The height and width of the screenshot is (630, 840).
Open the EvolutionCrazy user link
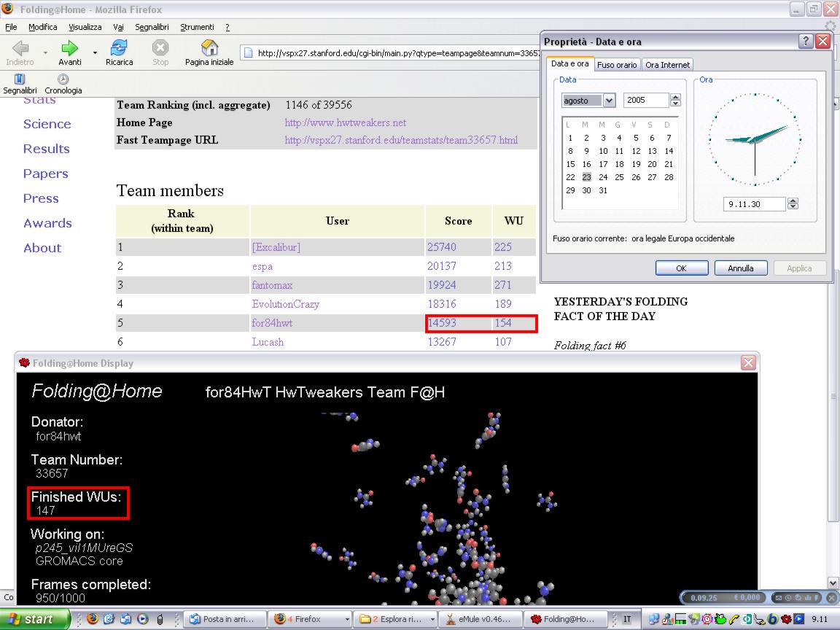(286, 304)
